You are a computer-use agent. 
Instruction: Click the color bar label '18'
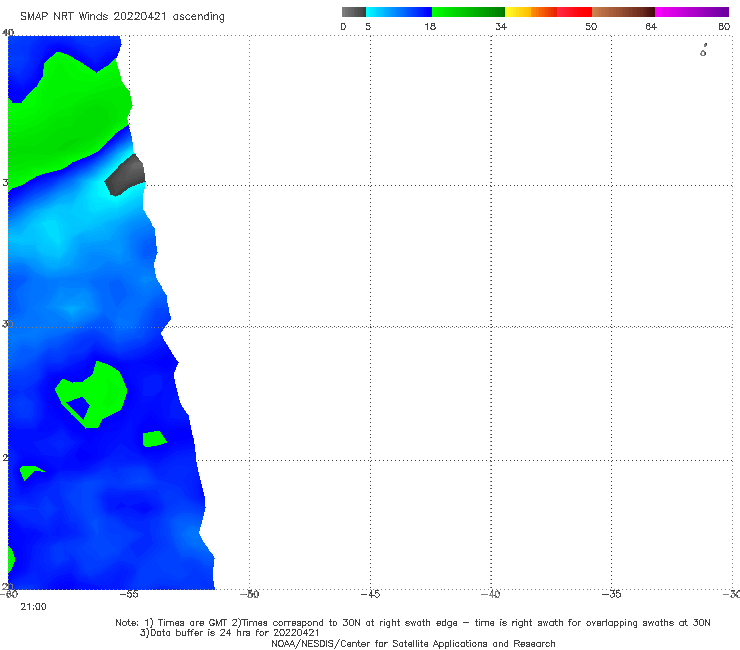(430, 26)
